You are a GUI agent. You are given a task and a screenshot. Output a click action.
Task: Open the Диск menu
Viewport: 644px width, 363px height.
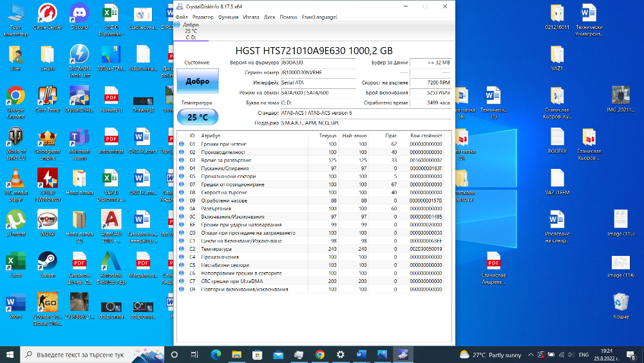(x=269, y=17)
